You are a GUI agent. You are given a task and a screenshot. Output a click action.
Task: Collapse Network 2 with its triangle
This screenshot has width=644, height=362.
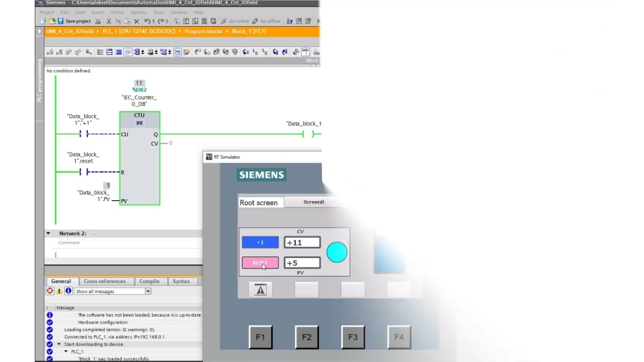(x=48, y=233)
